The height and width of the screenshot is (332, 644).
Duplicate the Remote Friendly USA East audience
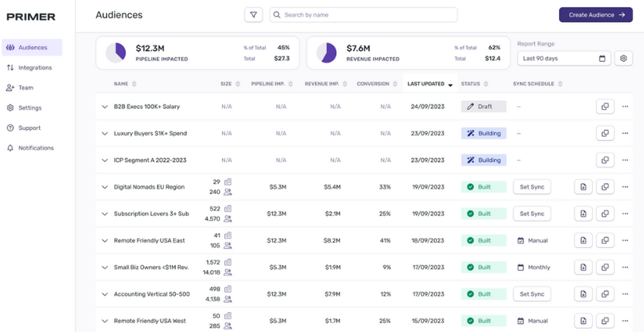pos(605,240)
